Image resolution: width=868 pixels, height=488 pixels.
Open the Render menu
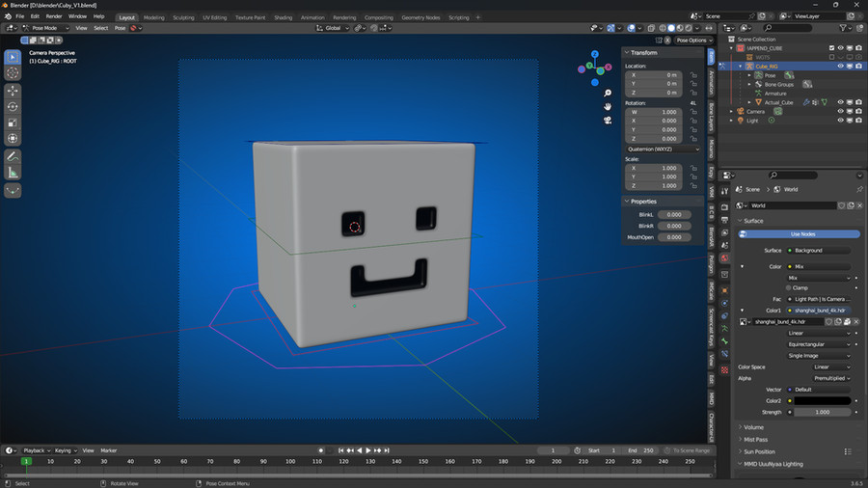click(x=54, y=16)
